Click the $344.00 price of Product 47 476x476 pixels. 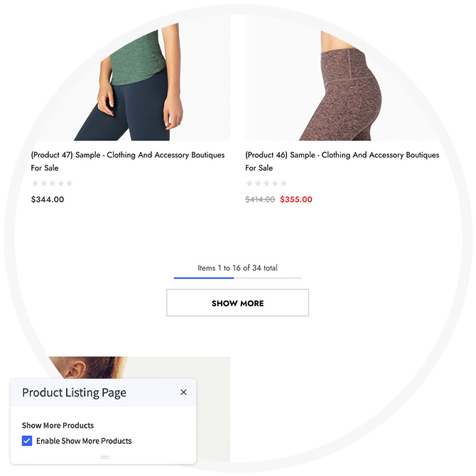coord(48,200)
